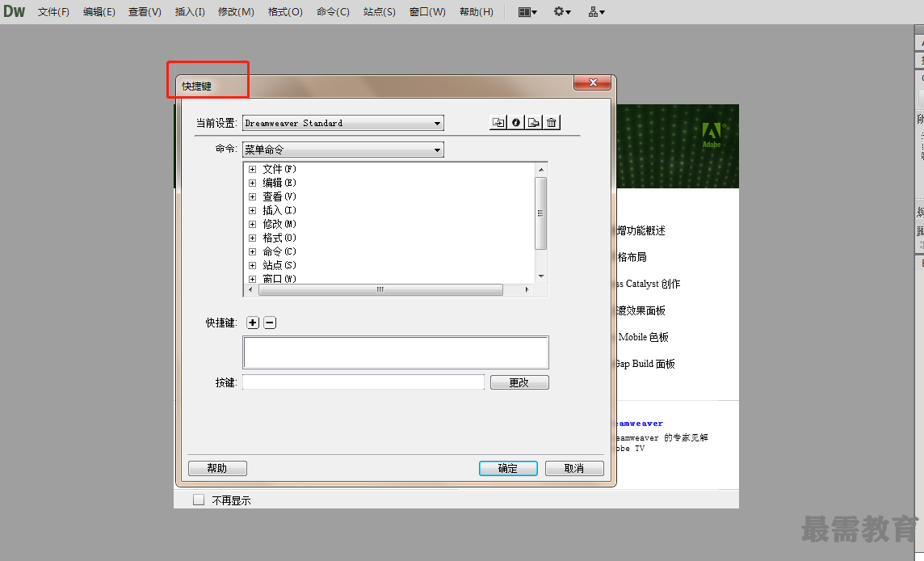Remove a shortcut with the minus button
This screenshot has height=561, width=924.
click(x=270, y=323)
